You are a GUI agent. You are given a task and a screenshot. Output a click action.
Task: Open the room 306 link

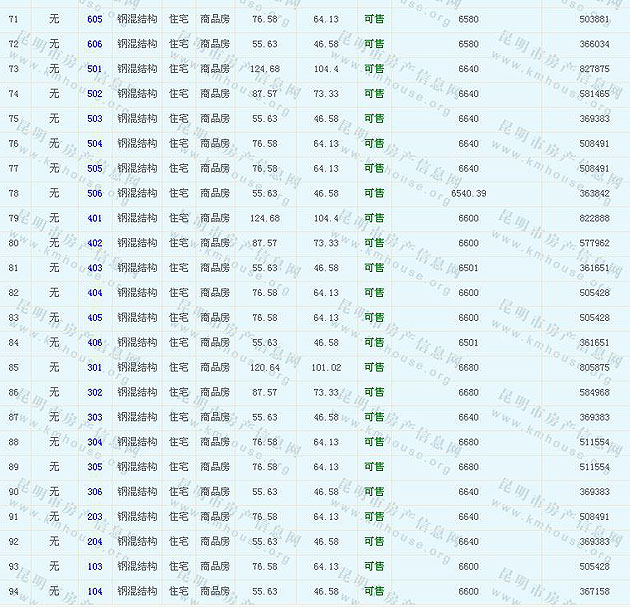click(x=95, y=492)
